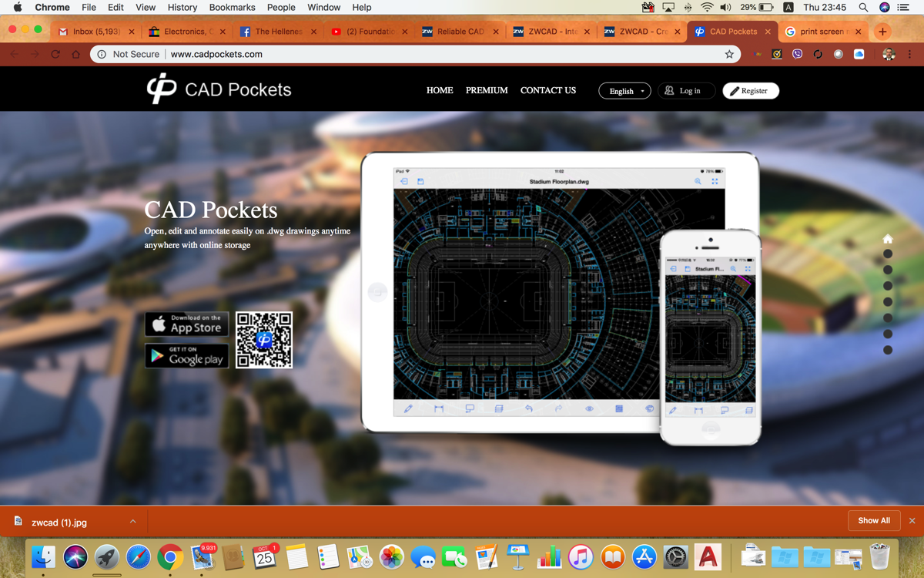Open the Chrome three-dot menu
Screen dimensions: 924x578
tap(909, 55)
